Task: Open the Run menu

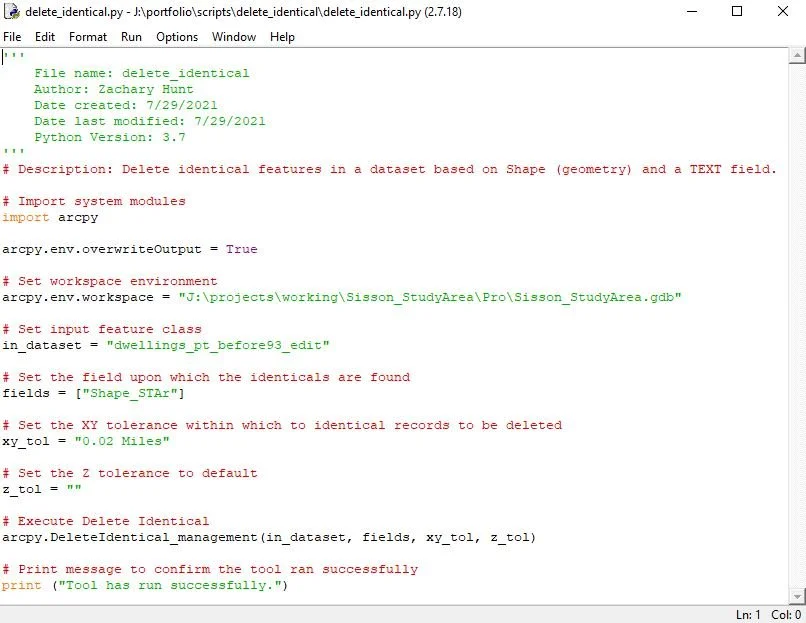Action: [x=131, y=37]
